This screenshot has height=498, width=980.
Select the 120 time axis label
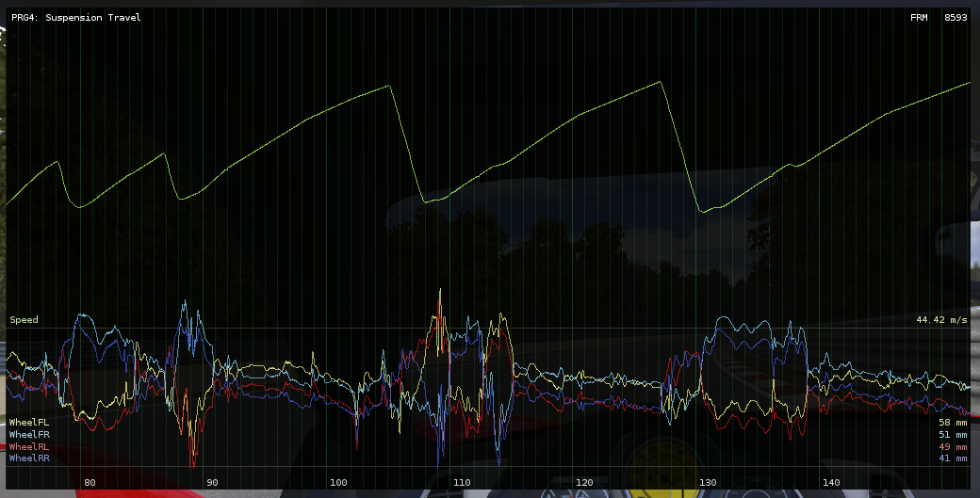pyautogui.click(x=584, y=482)
